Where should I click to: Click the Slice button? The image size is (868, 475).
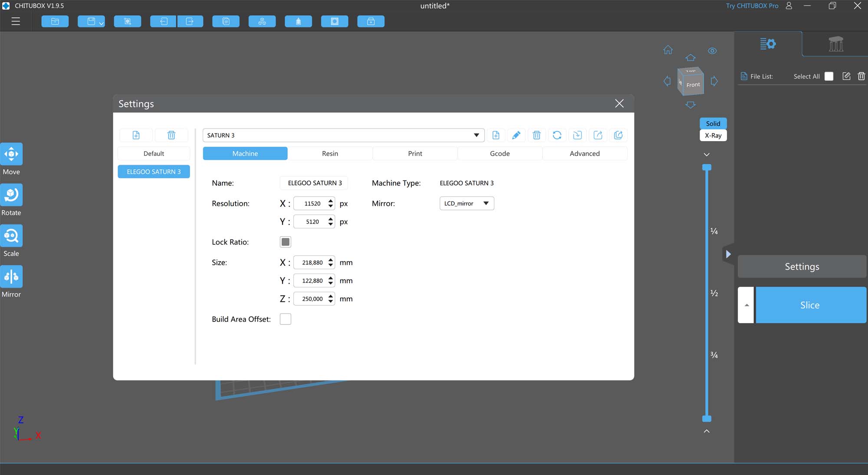pyautogui.click(x=811, y=305)
